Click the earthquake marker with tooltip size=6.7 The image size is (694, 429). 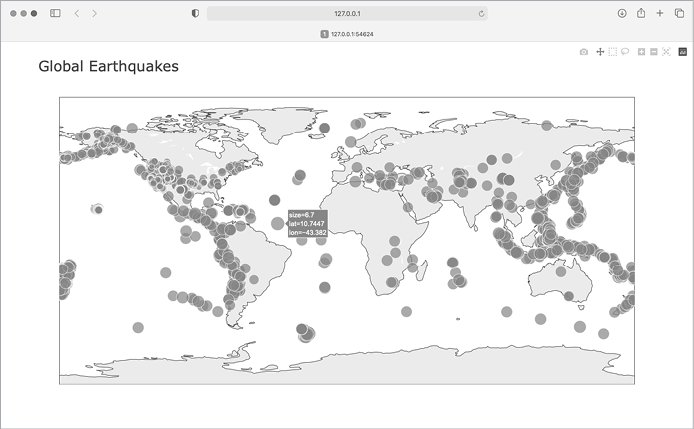click(x=276, y=224)
